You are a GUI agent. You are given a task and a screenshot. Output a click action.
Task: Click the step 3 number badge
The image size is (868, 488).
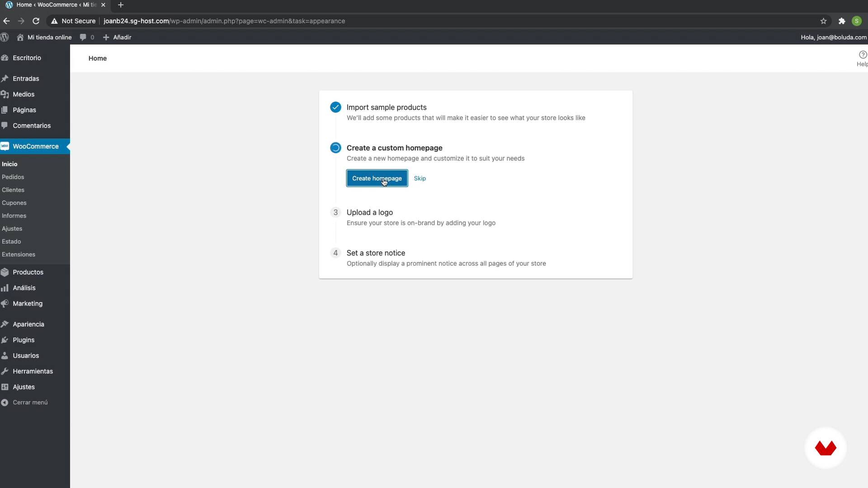coord(335,212)
